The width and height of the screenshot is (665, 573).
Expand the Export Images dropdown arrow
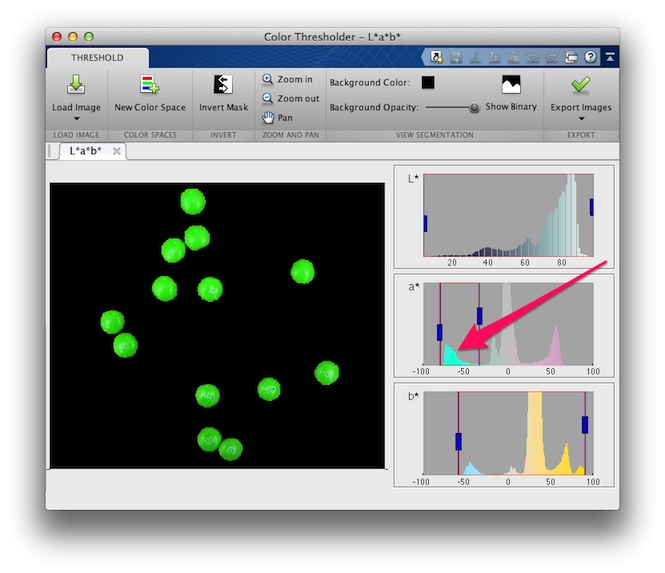pyautogui.click(x=581, y=119)
